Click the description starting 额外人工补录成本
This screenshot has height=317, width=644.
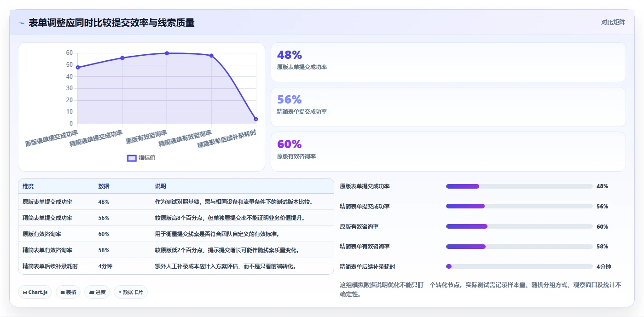(226, 266)
